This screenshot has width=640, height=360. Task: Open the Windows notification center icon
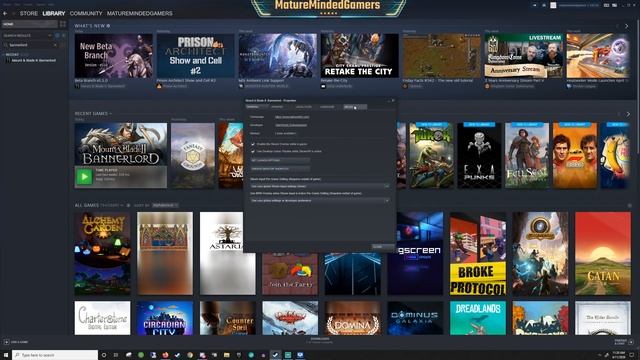pos(632,355)
